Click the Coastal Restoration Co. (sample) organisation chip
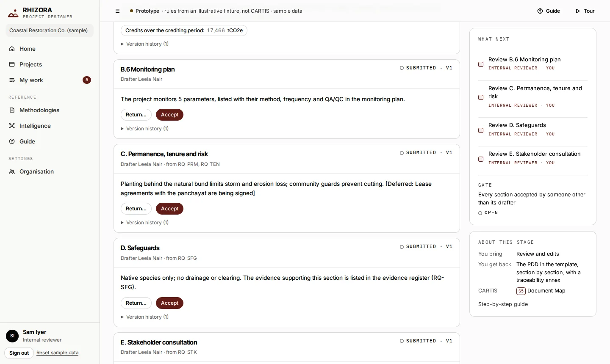 [49, 30]
